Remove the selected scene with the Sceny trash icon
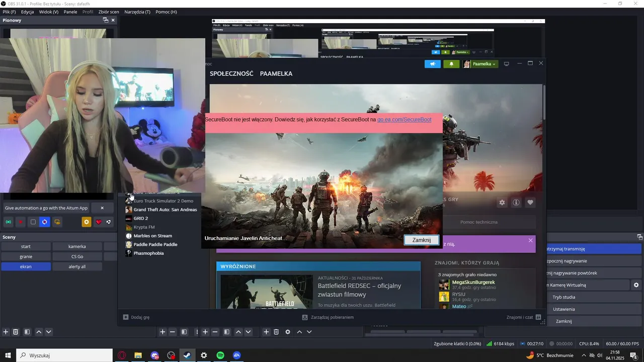Image resolution: width=644 pixels, height=362 pixels. point(16,332)
